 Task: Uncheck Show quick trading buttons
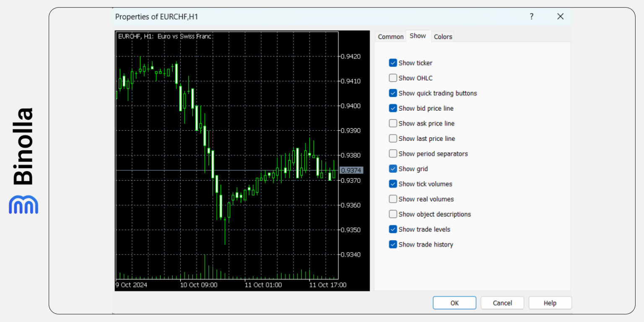coord(393,93)
